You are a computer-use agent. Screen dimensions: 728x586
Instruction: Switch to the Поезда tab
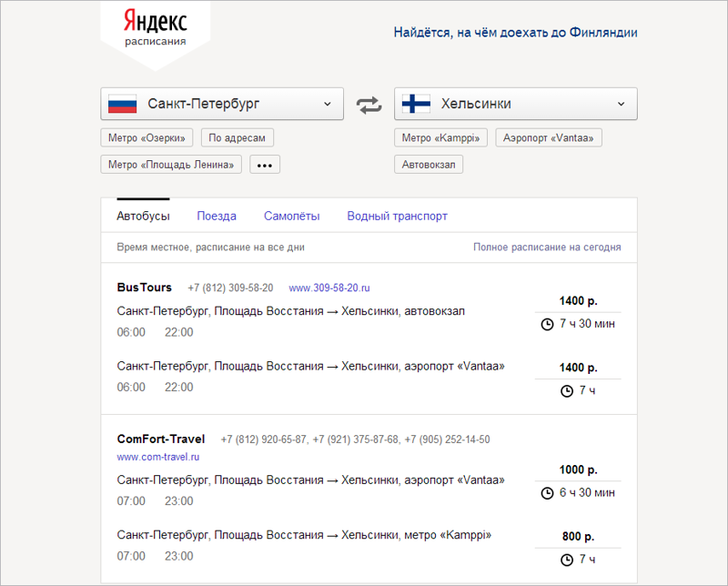point(217,217)
